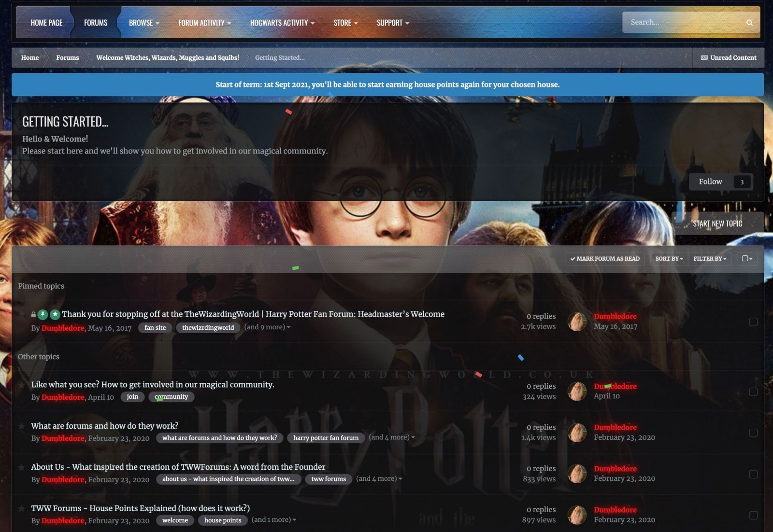Expand '(and 4 more)' tags on 'About Us' topic
The height and width of the screenshot is (532, 773).
(x=379, y=478)
